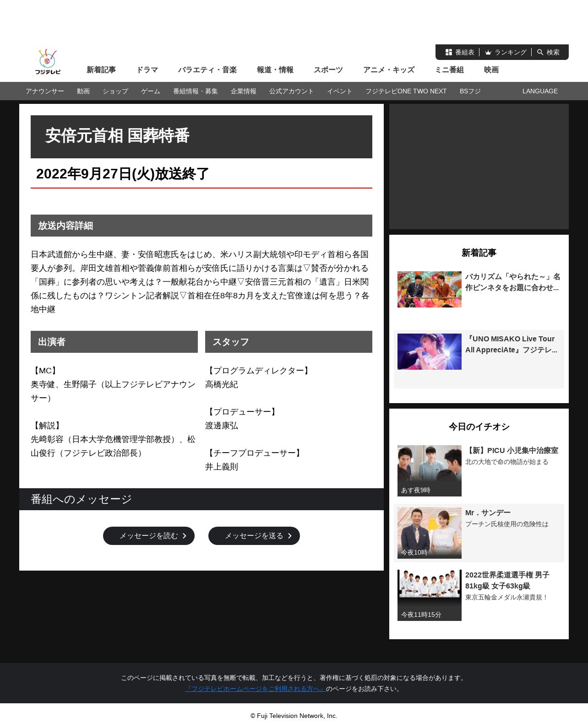Viewport: 588px width, 728px height.
Task: Go to 番組情報・募集 link
Action: tap(196, 91)
